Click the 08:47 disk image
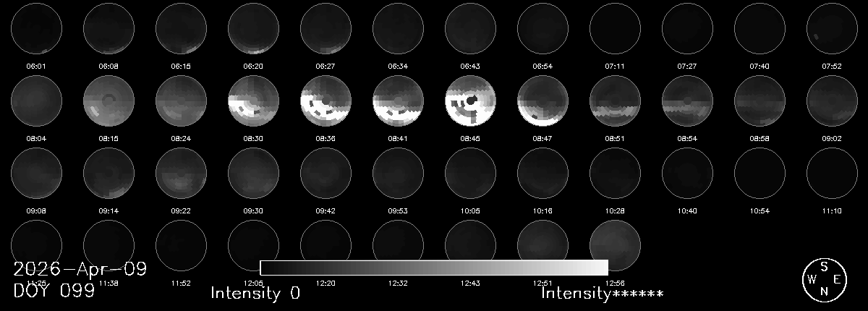Image resolution: width=868 pixels, height=311 pixels. [x=542, y=101]
